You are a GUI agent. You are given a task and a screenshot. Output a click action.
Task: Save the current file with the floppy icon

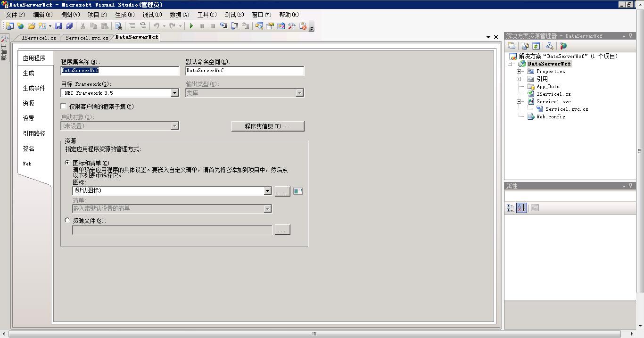58,26
